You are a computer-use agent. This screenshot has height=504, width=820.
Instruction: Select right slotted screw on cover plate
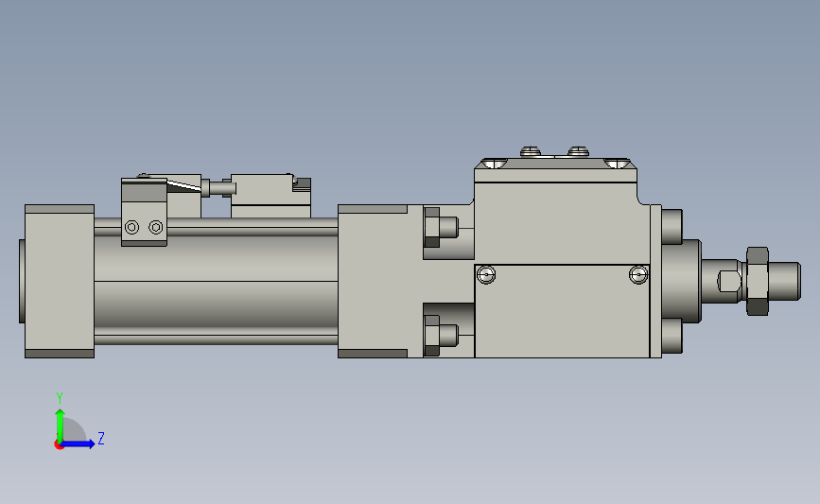click(638, 274)
